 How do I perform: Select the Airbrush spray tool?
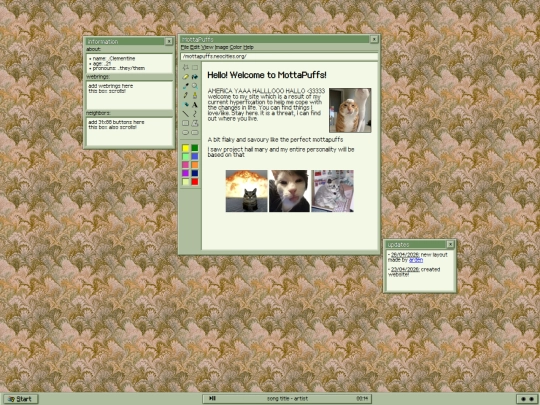[185, 105]
